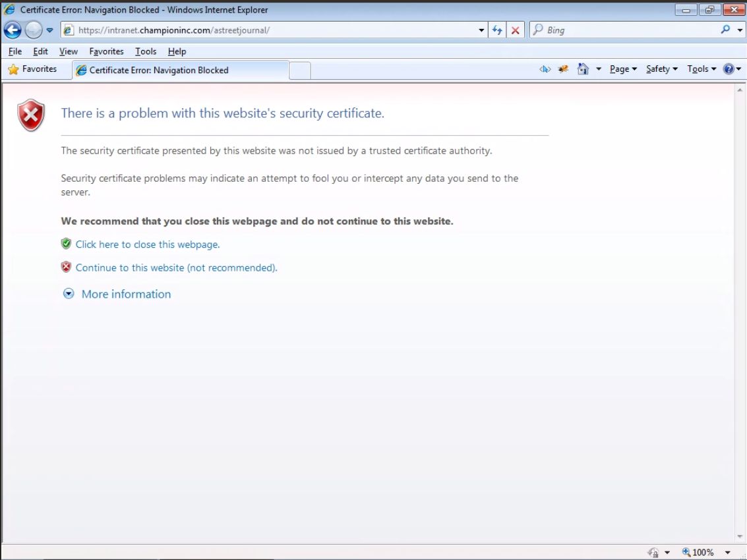Image resolution: width=747 pixels, height=560 pixels.
Task: Open the search provider options dropdown
Action: point(740,30)
